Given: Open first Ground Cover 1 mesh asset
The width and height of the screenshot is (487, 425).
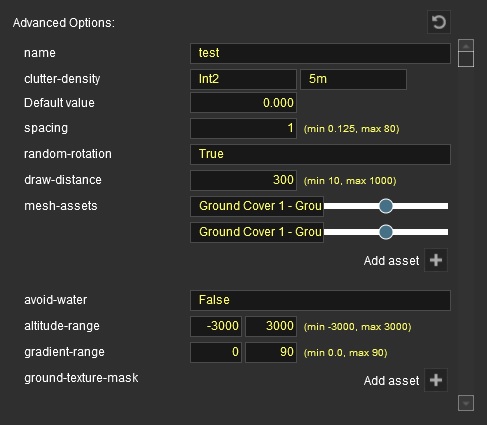Looking at the screenshot, I should tap(257, 206).
